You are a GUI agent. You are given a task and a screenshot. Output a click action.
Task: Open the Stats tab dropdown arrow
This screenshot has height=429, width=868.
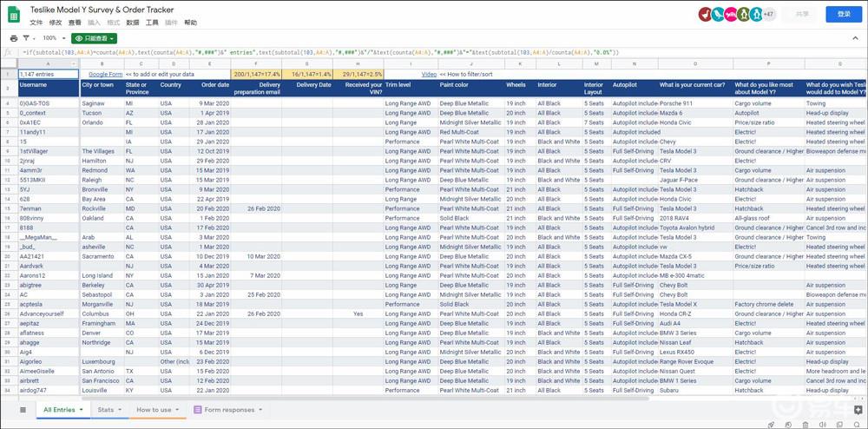(120, 410)
